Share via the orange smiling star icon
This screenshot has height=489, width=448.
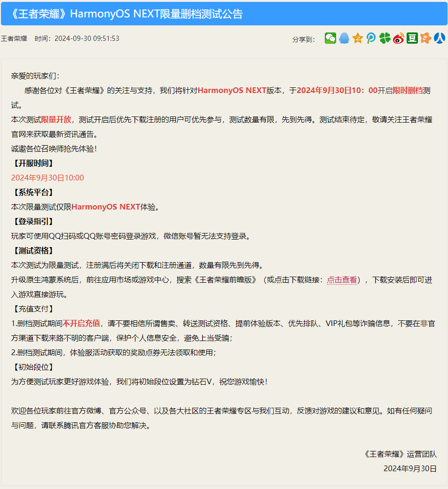pyautogui.click(x=425, y=39)
